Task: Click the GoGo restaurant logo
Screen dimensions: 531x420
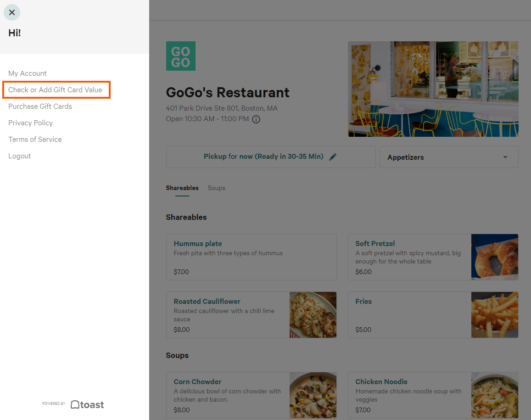Action: (x=180, y=56)
